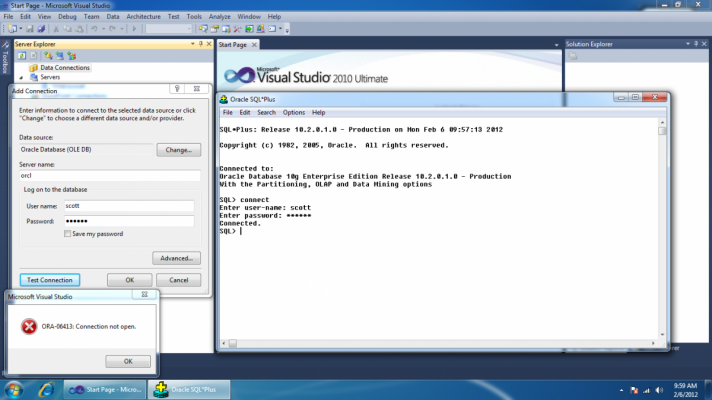
Task: Open the Options menu in SQL*Plus
Action: pos(294,113)
